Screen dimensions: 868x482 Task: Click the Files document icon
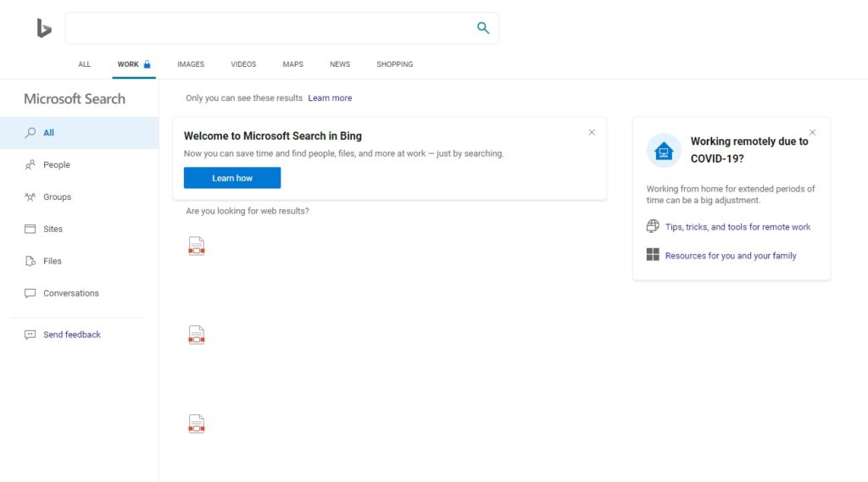30,261
